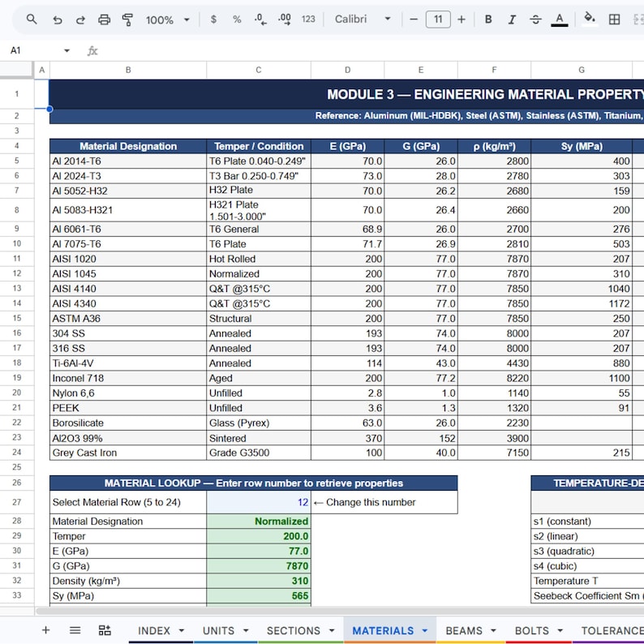Open the BEAMS tab dropdown arrow
The width and height of the screenshot is (644, 644).
click(x=493, y=630)
